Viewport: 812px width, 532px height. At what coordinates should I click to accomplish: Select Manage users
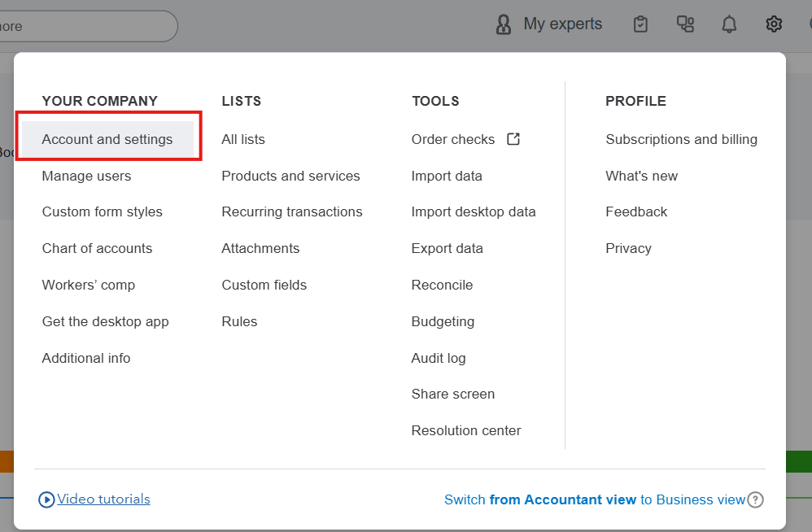pos(86,176)
